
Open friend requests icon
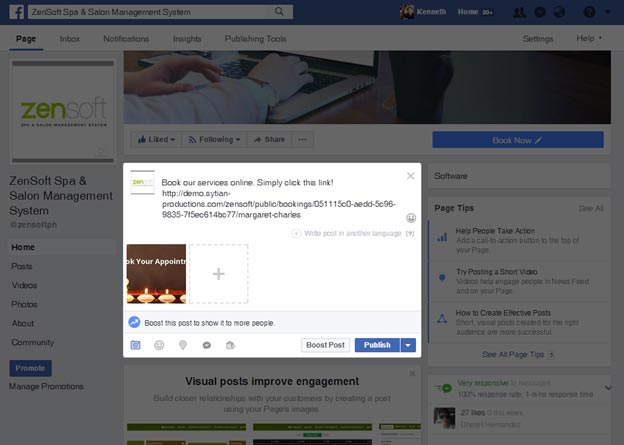tap(519, 12)
